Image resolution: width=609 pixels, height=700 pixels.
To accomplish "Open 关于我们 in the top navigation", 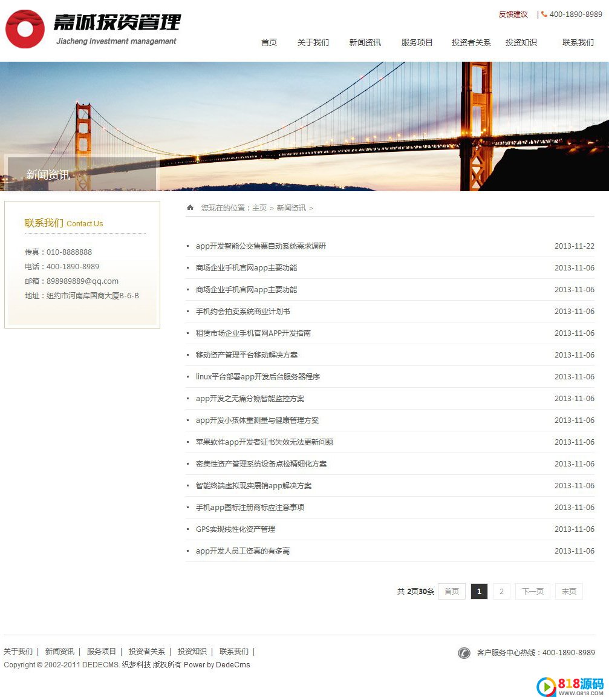I will [313, 42].
